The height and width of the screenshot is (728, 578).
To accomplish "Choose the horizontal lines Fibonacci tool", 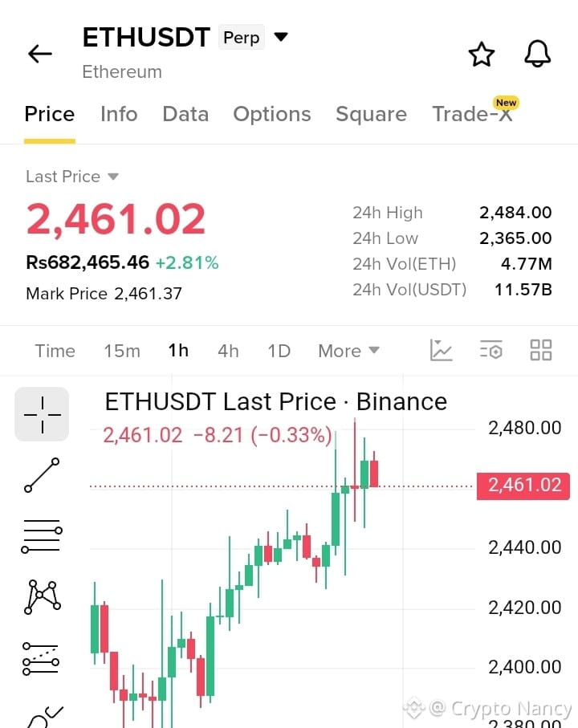I will point(42,536).
